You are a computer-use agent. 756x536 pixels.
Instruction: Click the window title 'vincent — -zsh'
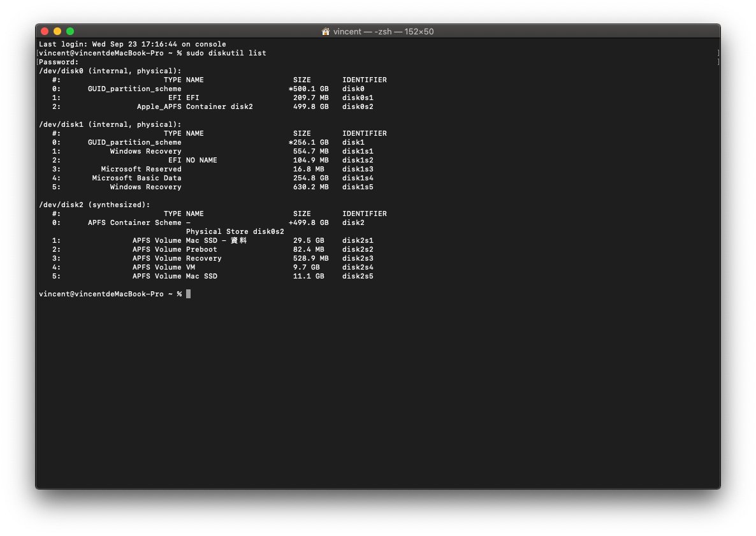(383, 31)
